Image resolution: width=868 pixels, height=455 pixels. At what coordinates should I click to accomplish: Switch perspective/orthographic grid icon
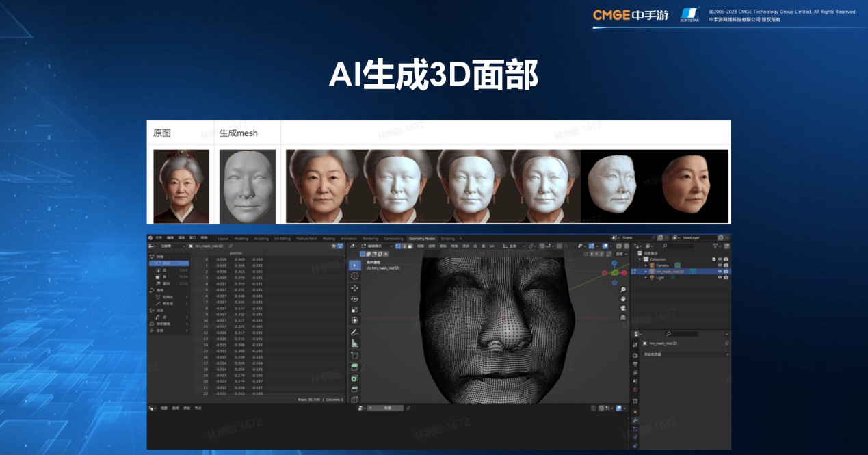pyautogui.click(x=623, y=317)
